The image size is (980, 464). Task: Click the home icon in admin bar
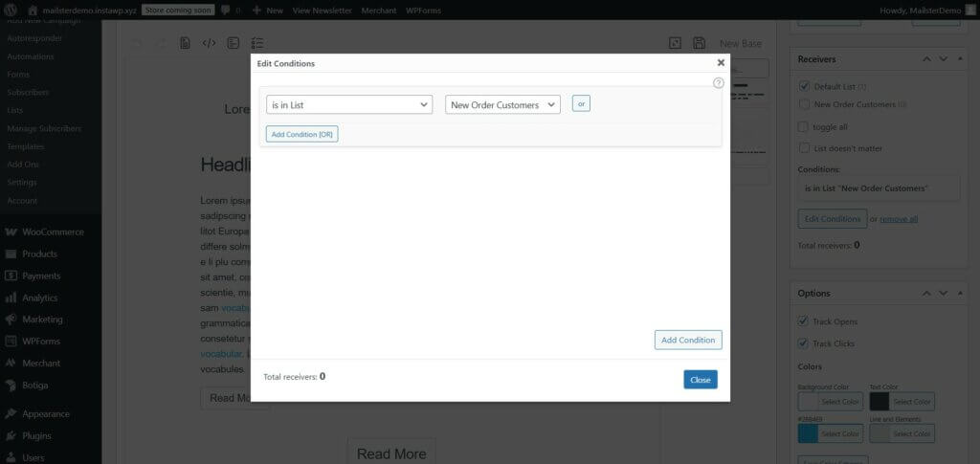coord(33,10)
